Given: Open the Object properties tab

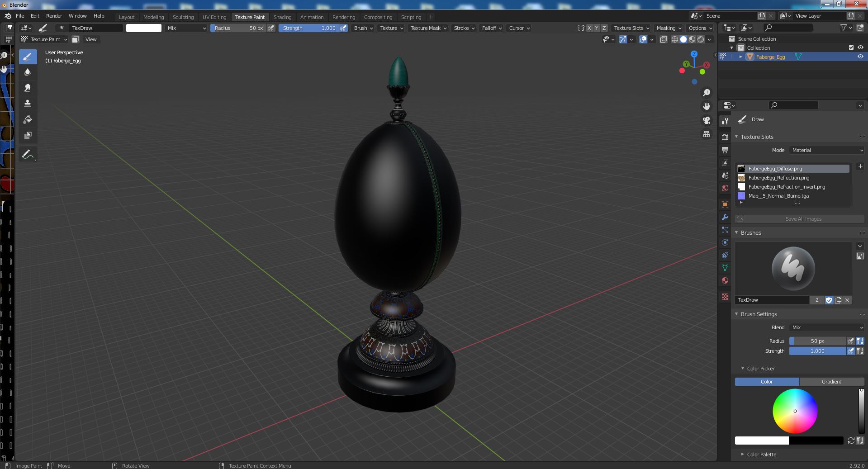Looking at the screenshot, I should (x=725, y=204).
